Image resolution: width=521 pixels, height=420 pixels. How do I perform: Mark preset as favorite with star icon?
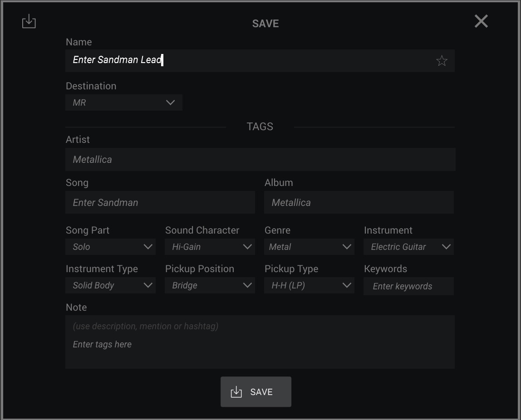pyautogui.click(x=442, y=61)
